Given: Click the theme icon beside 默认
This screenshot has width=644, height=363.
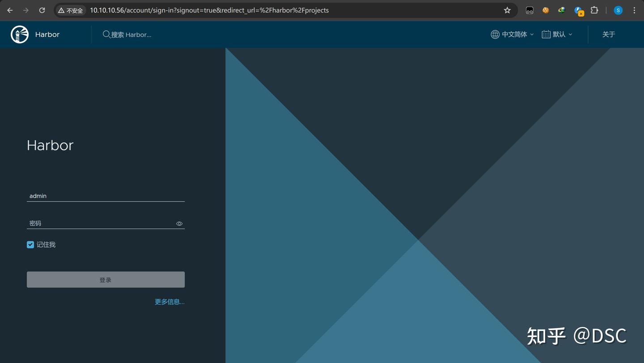Looking at the screenshot, I should [546, 34].
